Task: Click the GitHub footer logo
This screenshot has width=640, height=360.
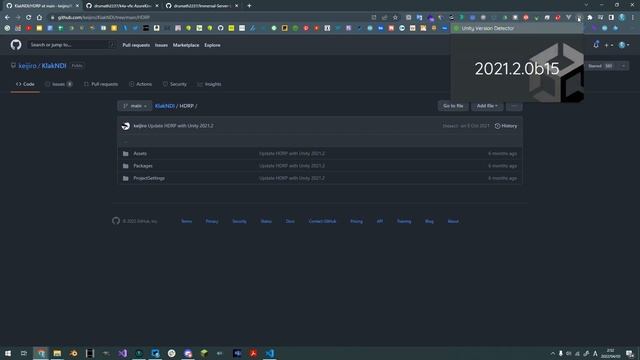Action: (x=116, y=221)
